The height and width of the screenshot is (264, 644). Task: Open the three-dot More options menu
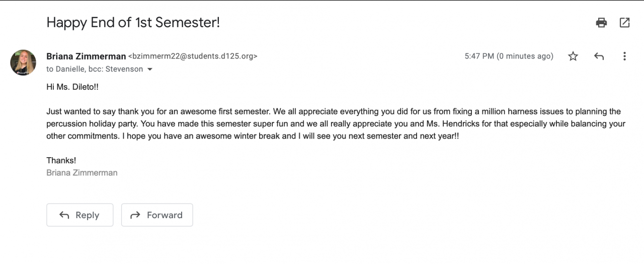(624, 56)
